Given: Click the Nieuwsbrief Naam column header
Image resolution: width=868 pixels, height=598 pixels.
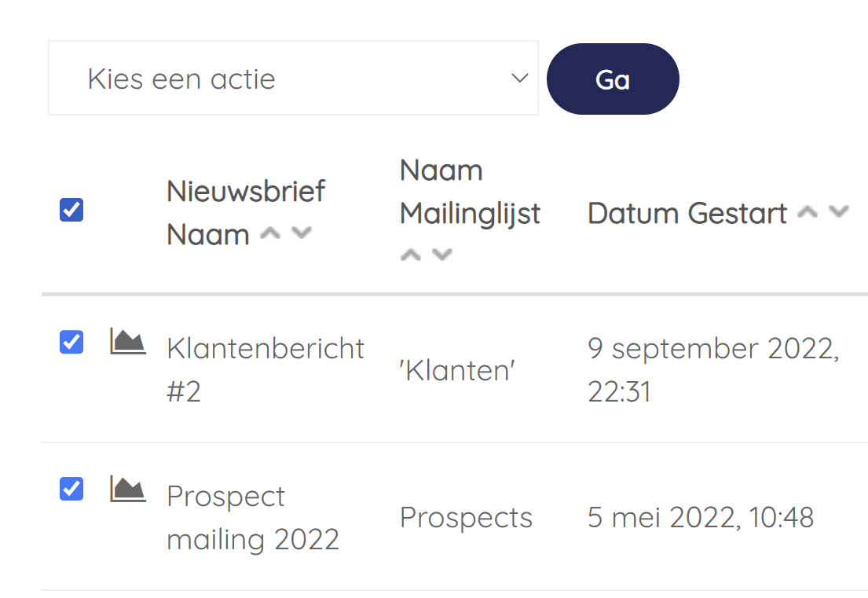Looking at the screenshot, I should pos(247,213).
